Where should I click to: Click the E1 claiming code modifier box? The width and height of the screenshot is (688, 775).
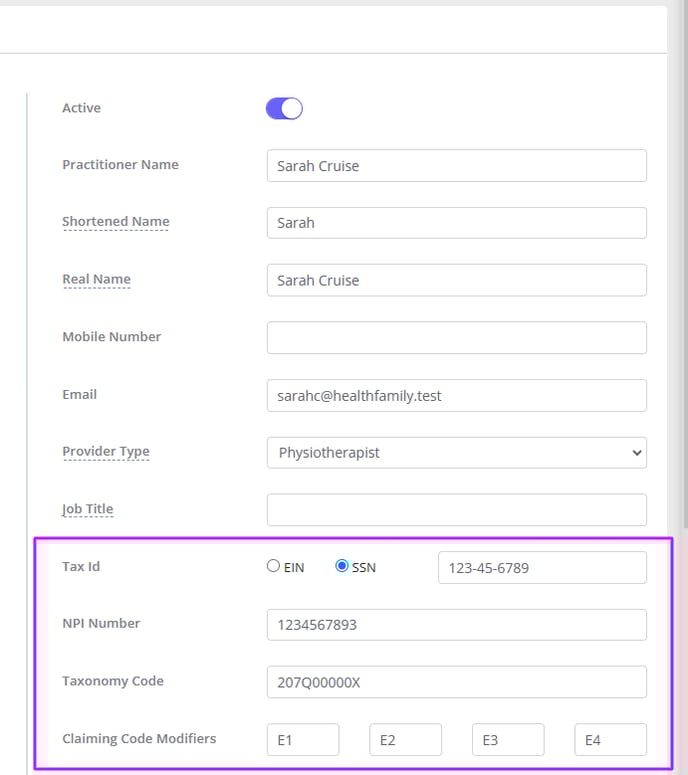(303, 739)
